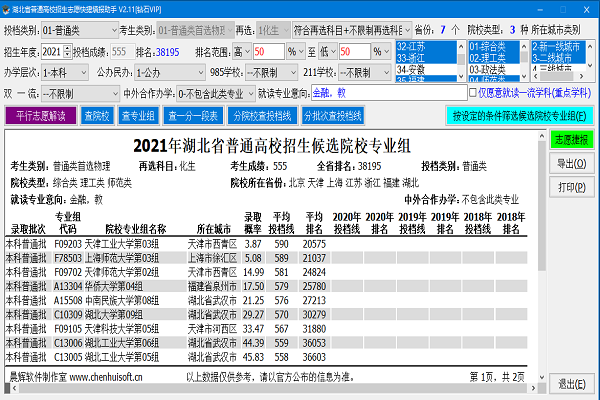Open the 211学校 dropdown
Screen dimensions: 600x400
[364, 73]
